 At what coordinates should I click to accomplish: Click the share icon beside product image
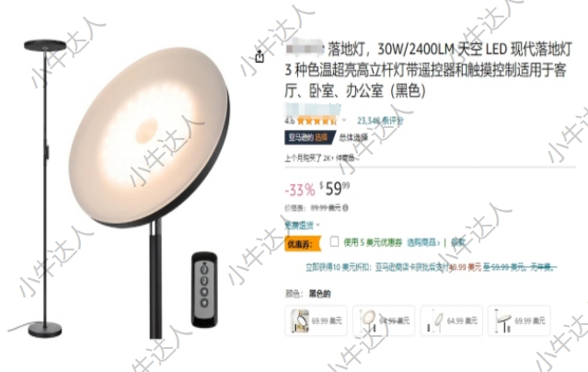259,56
